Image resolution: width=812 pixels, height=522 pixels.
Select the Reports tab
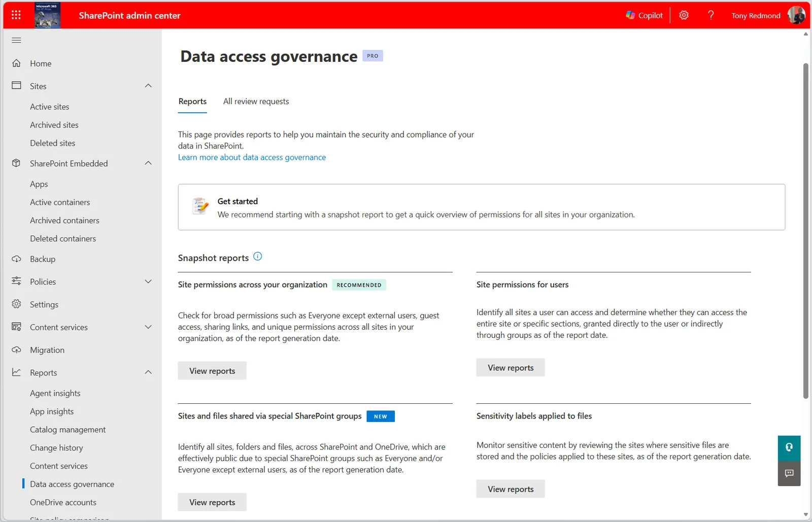point(192,101)
